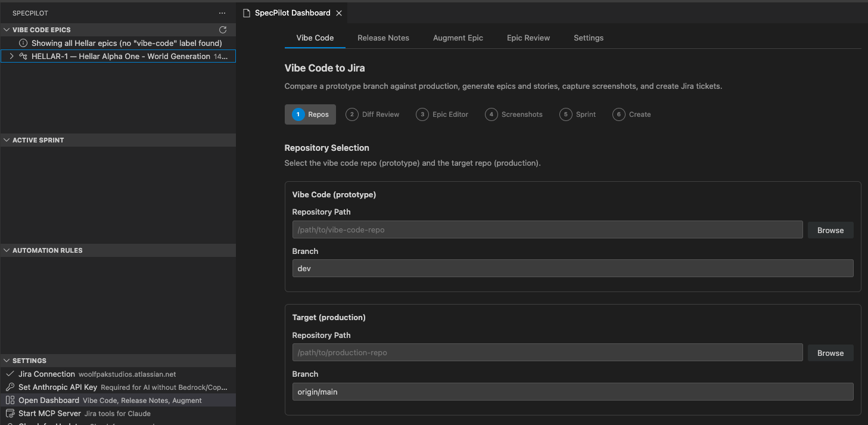Click the 'Repository Selection' heading
Screen dimensions: 868x425
click(x=327, y=148)
